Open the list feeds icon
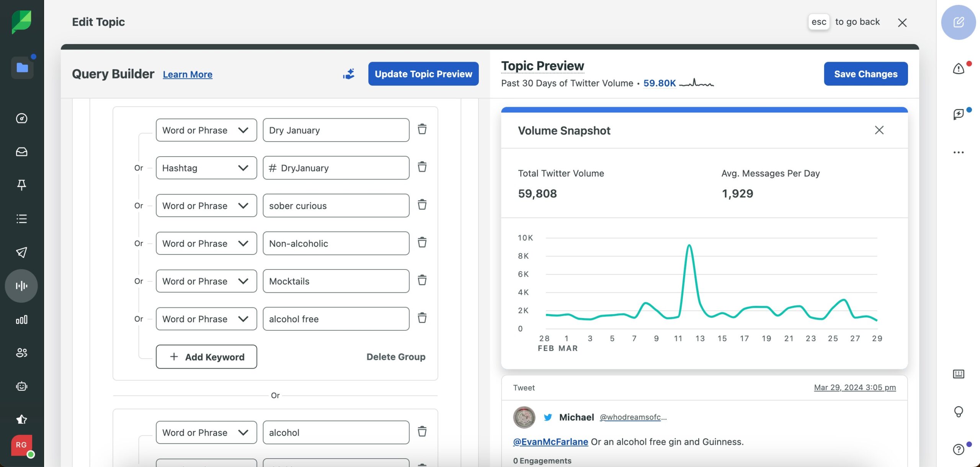This screenshot has width=980, height=467. click(x=21, y=219)
